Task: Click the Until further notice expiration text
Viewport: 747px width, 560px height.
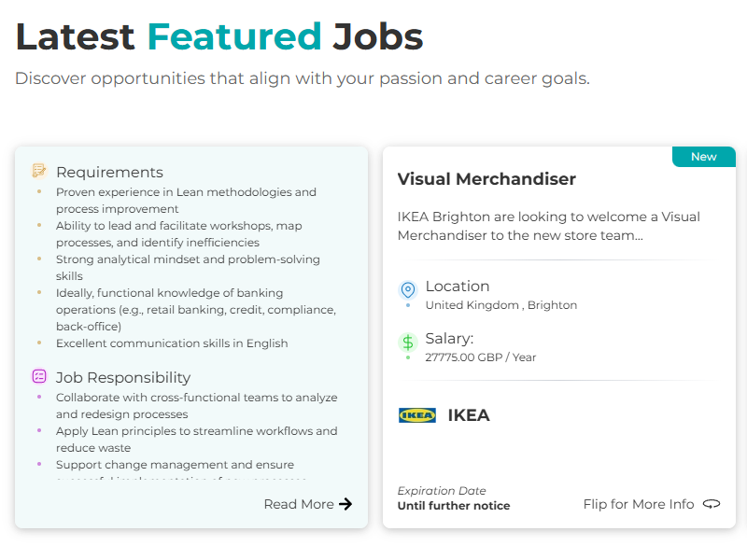Action: pyautogui.click(x=454, y=506)
